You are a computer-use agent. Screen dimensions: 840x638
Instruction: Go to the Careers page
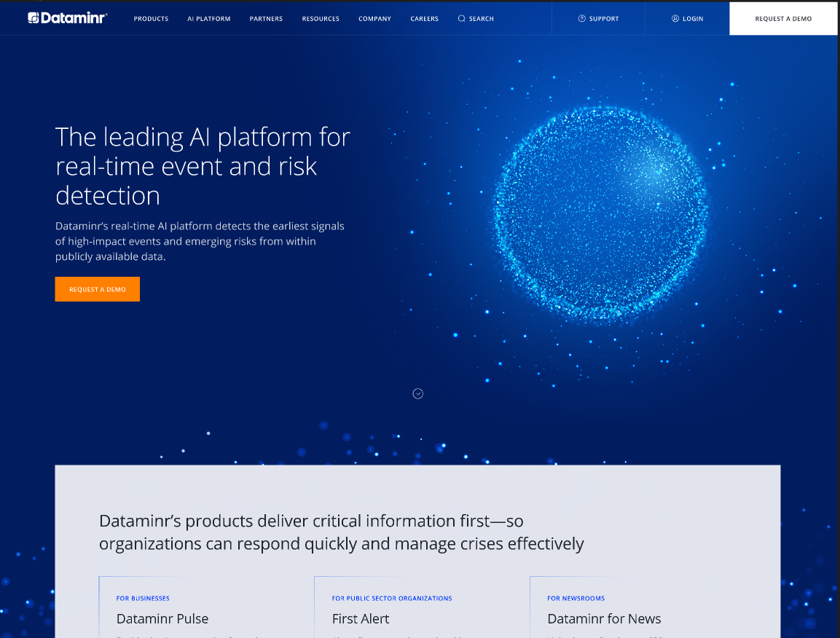pyautogui.click(x=424, y=19)
